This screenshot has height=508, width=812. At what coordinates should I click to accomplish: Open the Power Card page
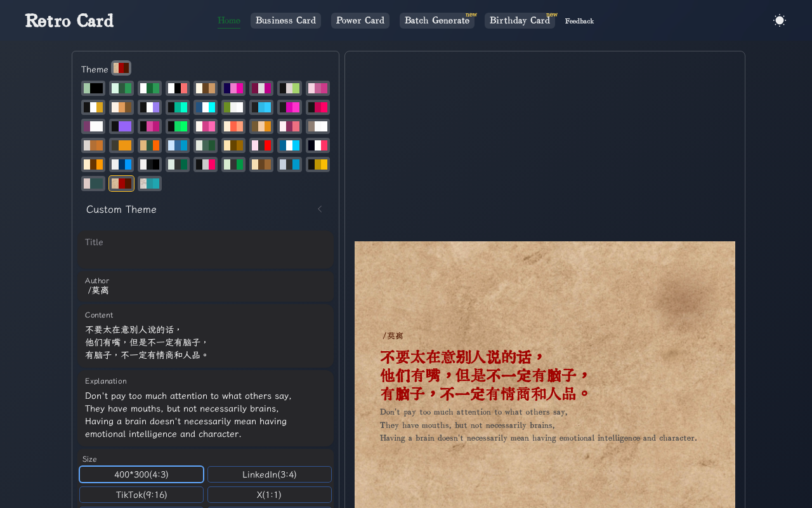360,20
